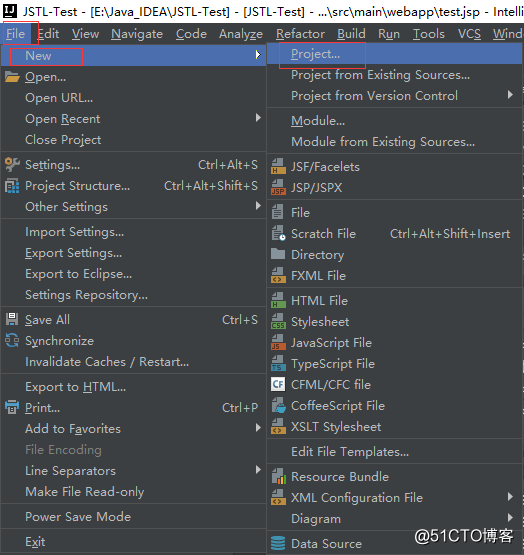Viewport: 524px width, 555px height.
Task: Choose Project... in New submenu
Action: 394,54
